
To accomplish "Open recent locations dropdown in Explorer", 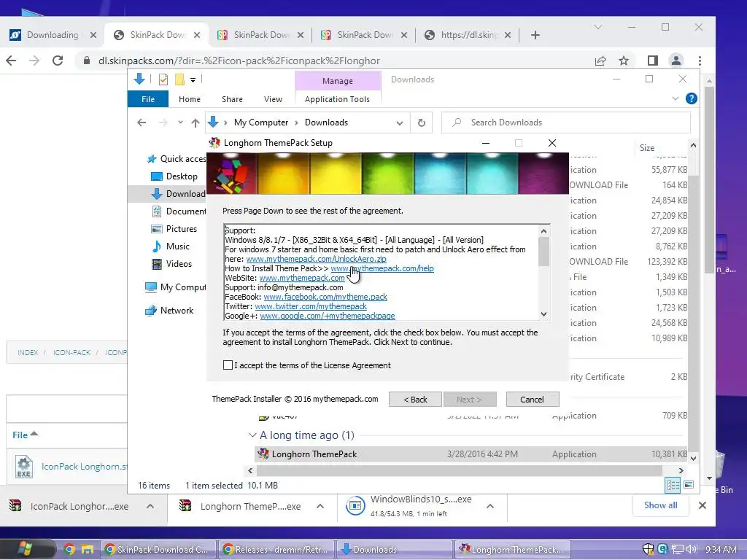I will pos(180,122).
